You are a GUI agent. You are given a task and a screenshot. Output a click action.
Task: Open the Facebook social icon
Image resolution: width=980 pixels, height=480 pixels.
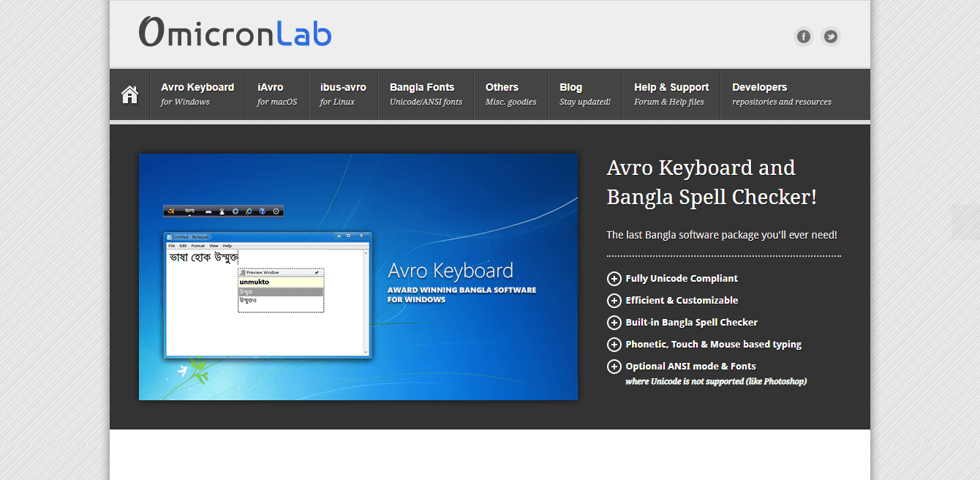(804, 37)
